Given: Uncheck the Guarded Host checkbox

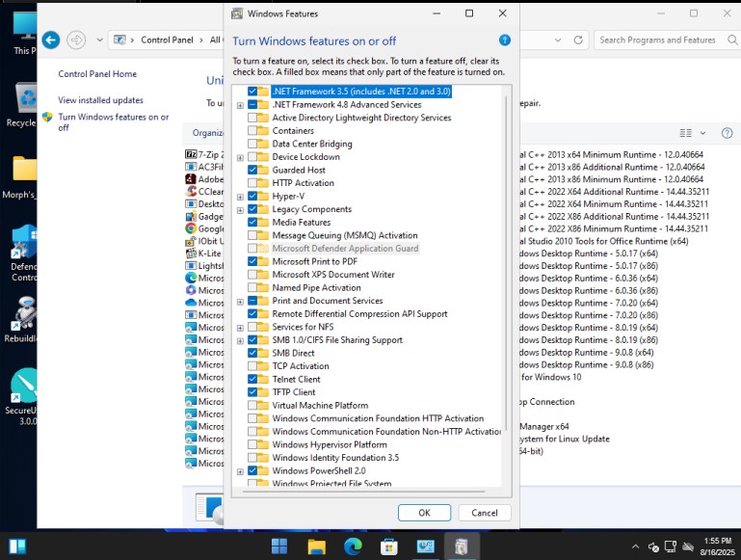Looking at the screenshot, I should pyautogui.click(x=252, y=170).
